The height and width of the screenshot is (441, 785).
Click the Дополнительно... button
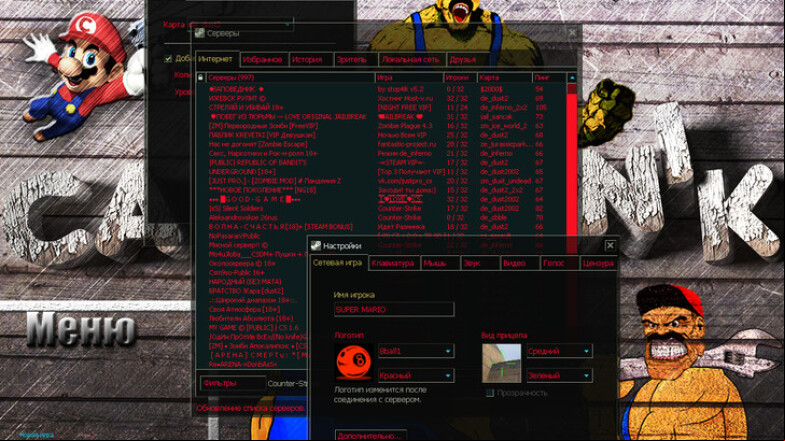(370, 435)
